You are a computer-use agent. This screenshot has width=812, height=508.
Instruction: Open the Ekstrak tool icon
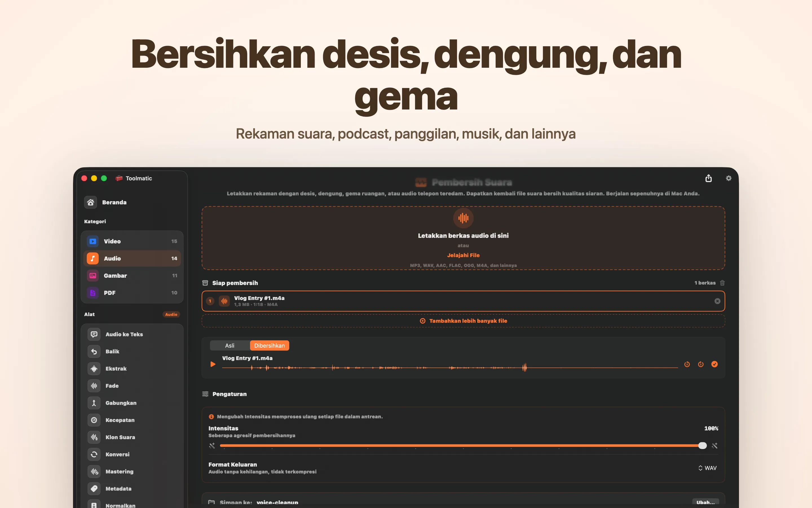click(x=94, y=369)
